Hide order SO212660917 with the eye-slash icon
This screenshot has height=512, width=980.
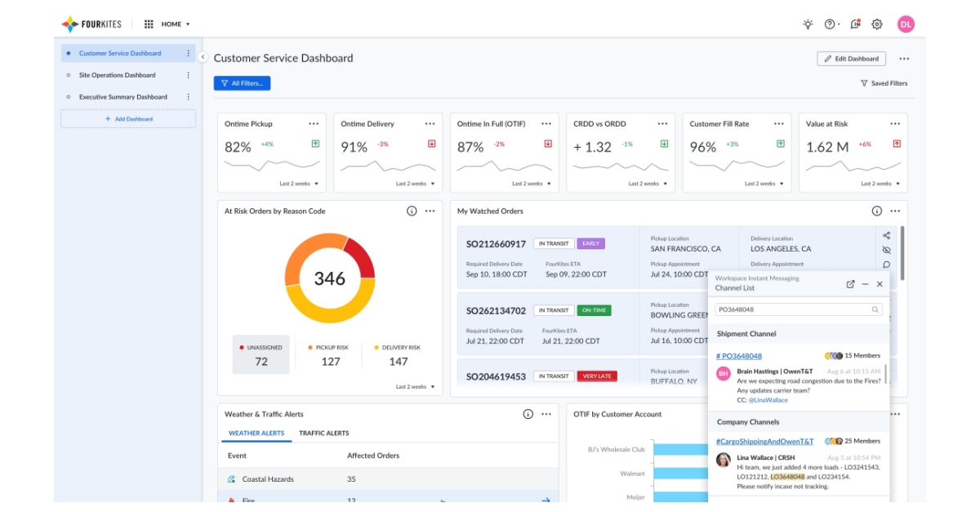pos(885,250)
